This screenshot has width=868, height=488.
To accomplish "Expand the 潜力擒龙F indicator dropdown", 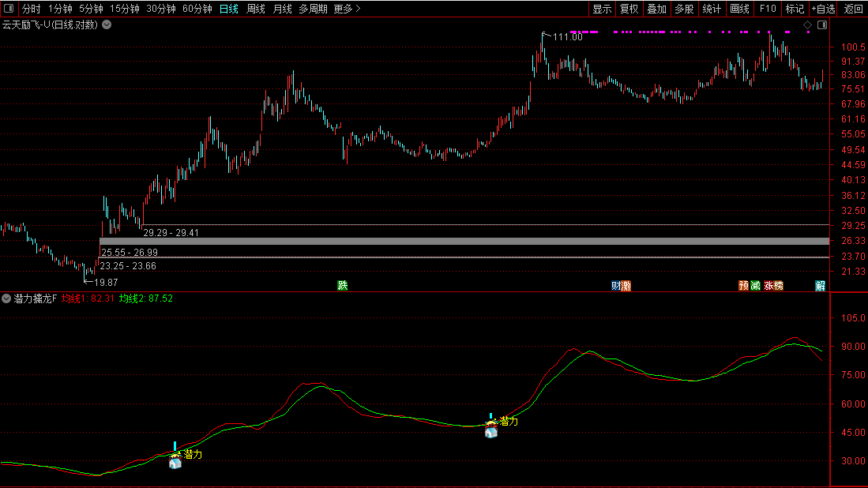I will (x=6, y=298).
